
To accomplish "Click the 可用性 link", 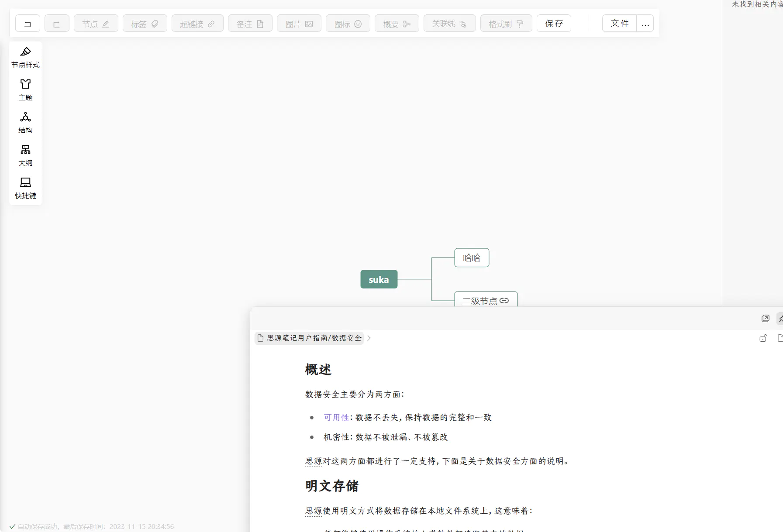I will click(x=336, y=418).
